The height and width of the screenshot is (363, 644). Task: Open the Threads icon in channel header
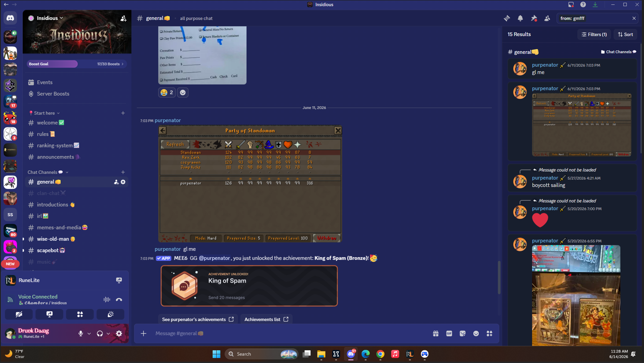click(507, 18)
